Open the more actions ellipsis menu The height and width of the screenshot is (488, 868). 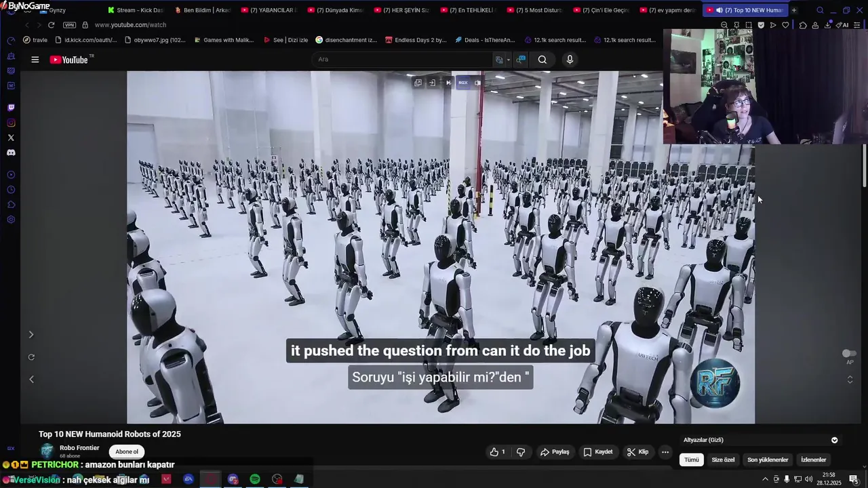click(x=665, y=452)
